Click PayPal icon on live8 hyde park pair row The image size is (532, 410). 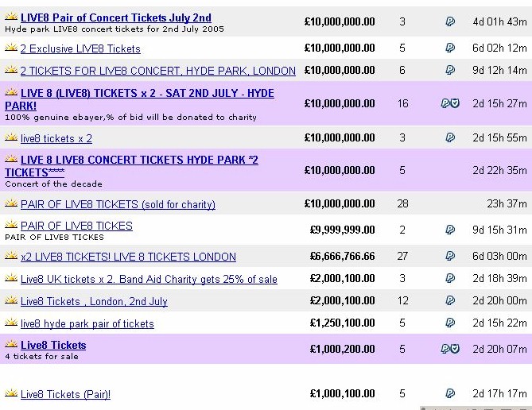[x=450, y=323]
